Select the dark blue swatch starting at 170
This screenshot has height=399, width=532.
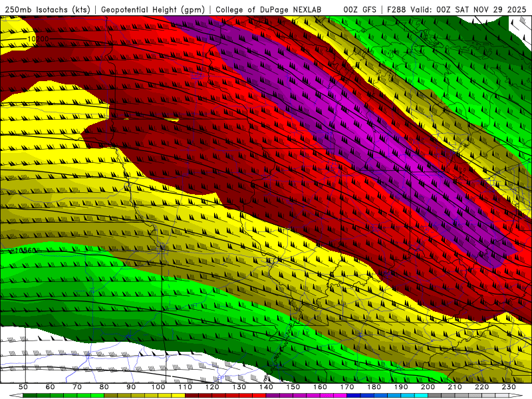coord(354,396)
